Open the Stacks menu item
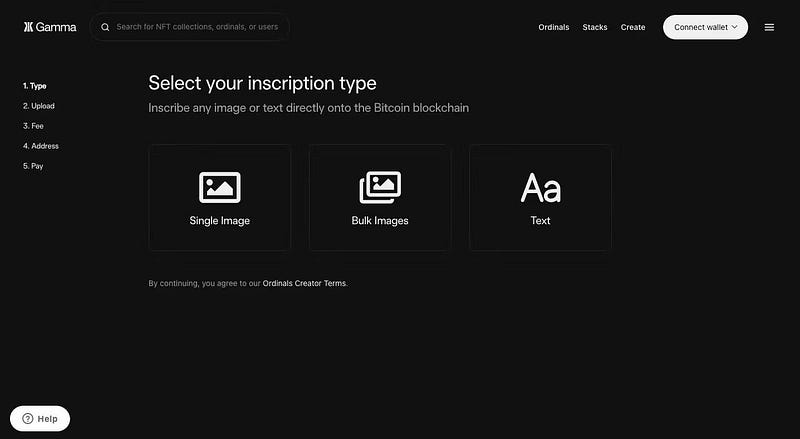This screenshot has height=439, width=800. [595, 28]
